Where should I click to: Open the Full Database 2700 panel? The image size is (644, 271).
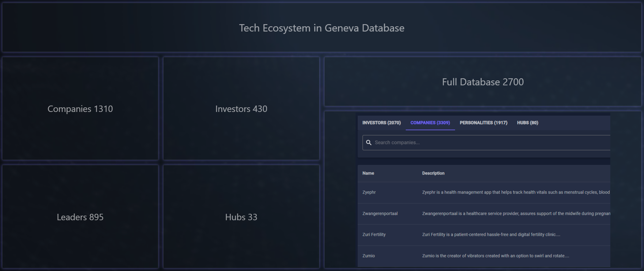click(x=483, y=82)
